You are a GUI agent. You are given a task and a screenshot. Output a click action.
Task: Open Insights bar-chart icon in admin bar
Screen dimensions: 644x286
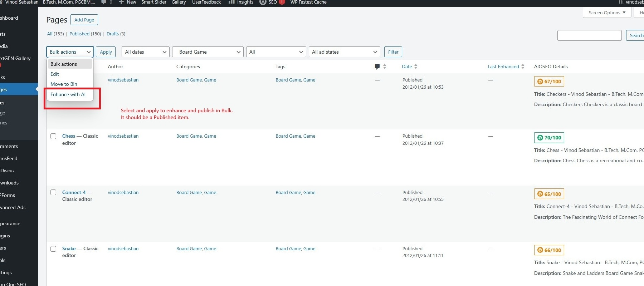click(x=231, y=2)
